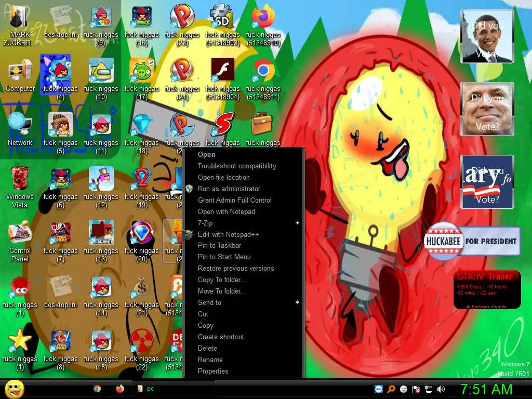The height and width of the screenshot is (399, 532).
Task: Open the volume speaker tray icon
Action: 441,389
